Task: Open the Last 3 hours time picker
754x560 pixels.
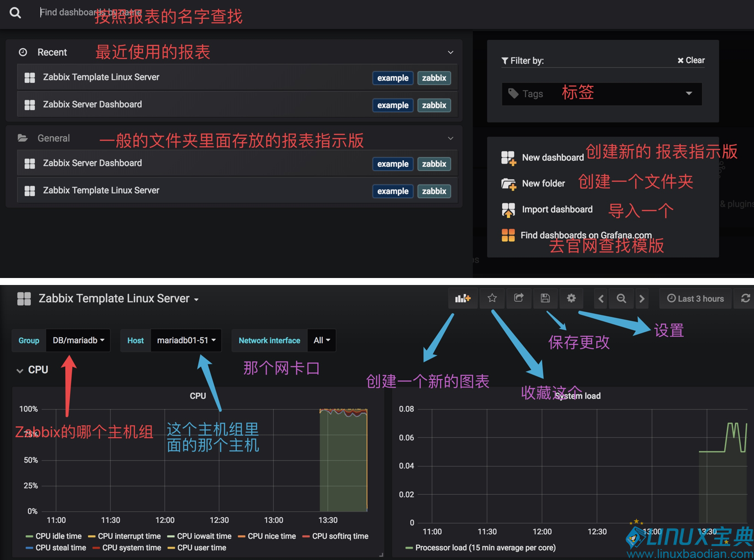Action: tap(695, 298)
